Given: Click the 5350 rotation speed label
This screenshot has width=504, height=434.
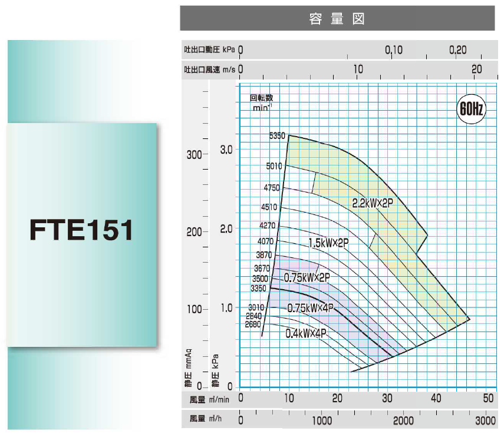Looking at the screenshot, I should (276, 135).
